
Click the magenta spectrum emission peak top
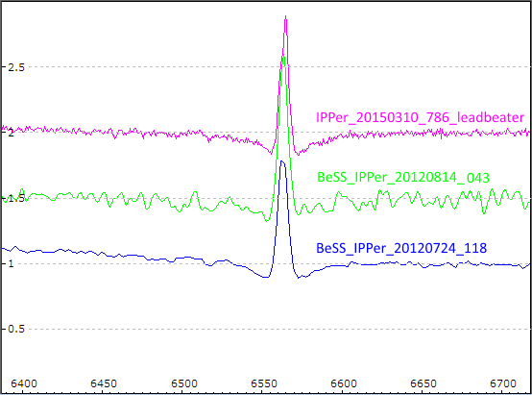point(285,17)
